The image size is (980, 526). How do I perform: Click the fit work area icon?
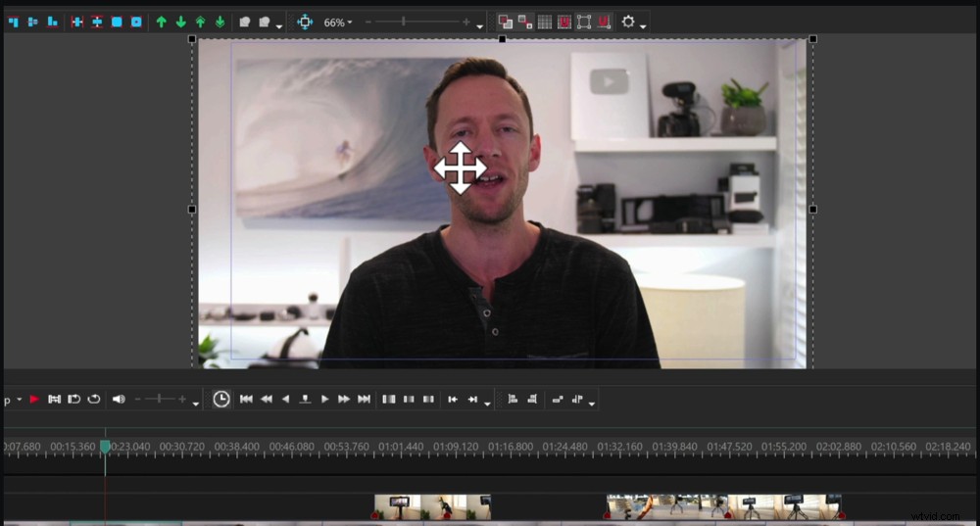pyautogui.click(x=54, y=400)
